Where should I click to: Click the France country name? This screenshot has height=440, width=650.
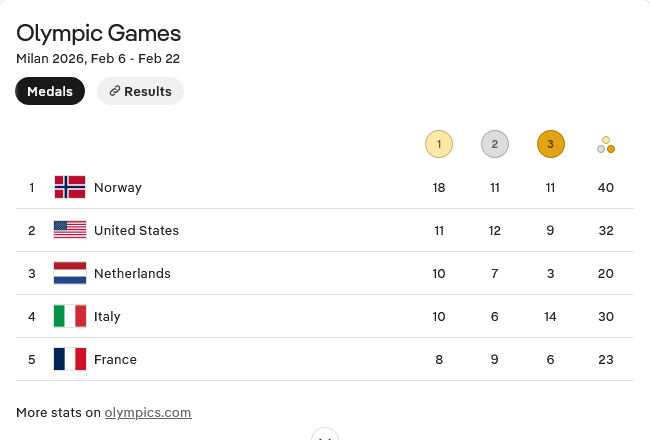115,359
